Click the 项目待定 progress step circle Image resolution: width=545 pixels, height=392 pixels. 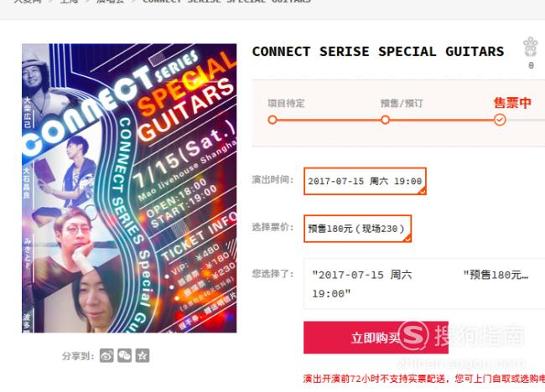[272, 120]
